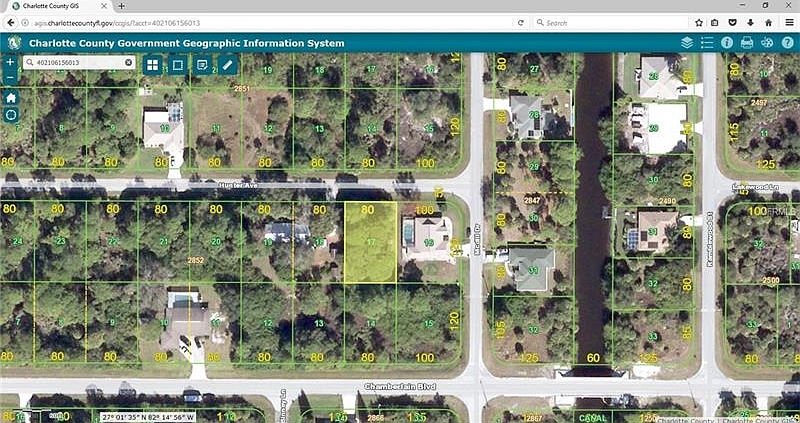The width and height of the screenshot is (800, 423).
Task: Open the map layers list
Action: tap(687, 43)
